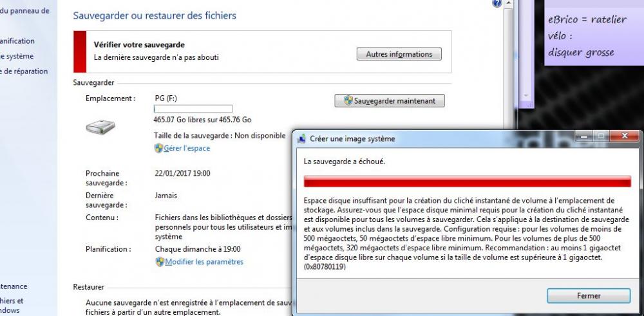Screen dimensions: 644x316
Task: Start backup with Sauvegarder maintenant
Action: coord(390,100)
